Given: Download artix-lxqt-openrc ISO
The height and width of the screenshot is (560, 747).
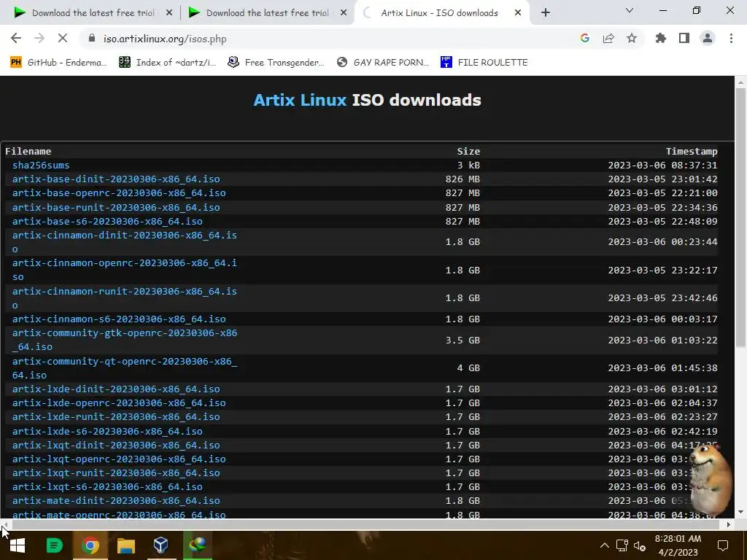Looking at the screenshot, I should click(x=119, y=459).
